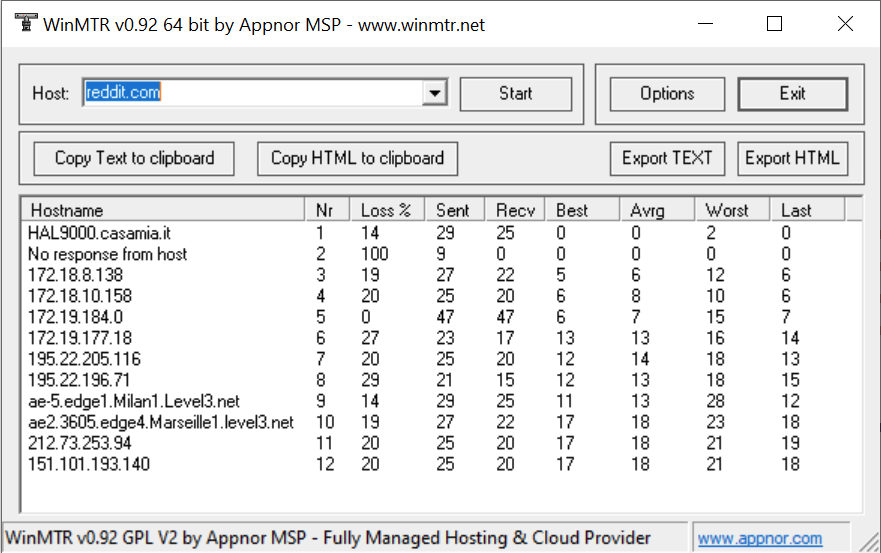Select the ae2.3605.edge4.Marseille1.level3.net row
Screen dimensions: 881x553
[x=441, y=422]
